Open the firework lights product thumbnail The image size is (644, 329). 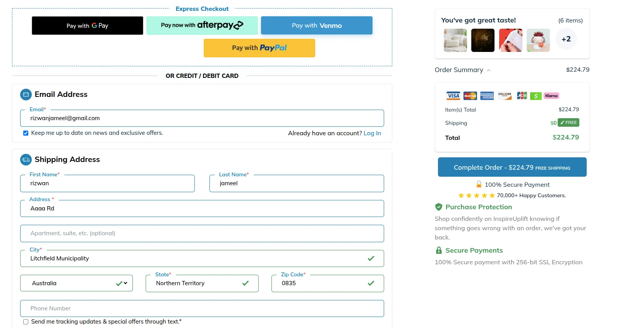tap(483, 40)
